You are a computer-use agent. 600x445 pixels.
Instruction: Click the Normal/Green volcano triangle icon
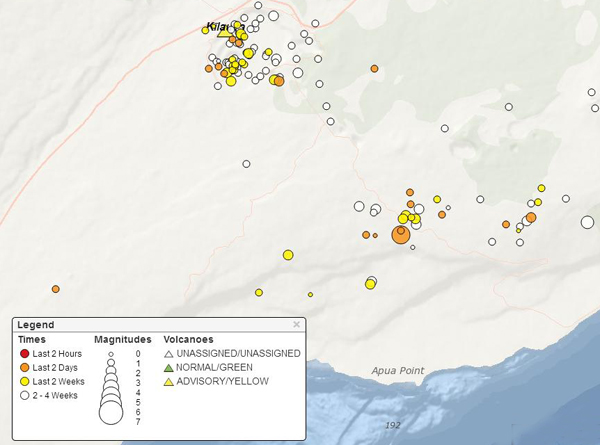point(169,367)
